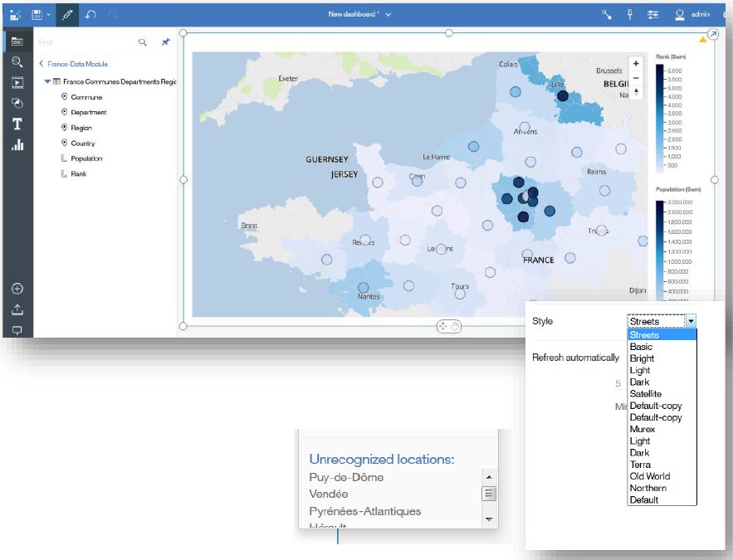Image resolution: width=733 pixels, height=560 pixels.
Task: Click the Refresh automatically label
Action: 575,358
